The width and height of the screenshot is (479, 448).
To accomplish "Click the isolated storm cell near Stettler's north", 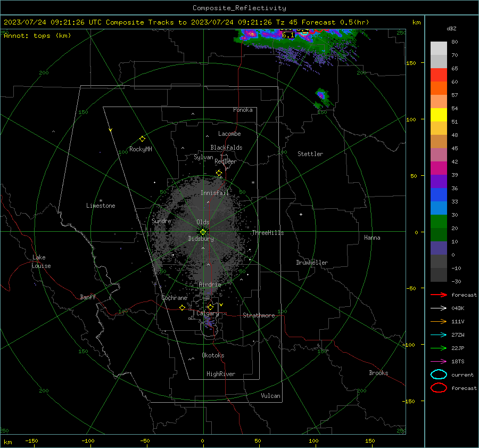I will click(321, 99).
